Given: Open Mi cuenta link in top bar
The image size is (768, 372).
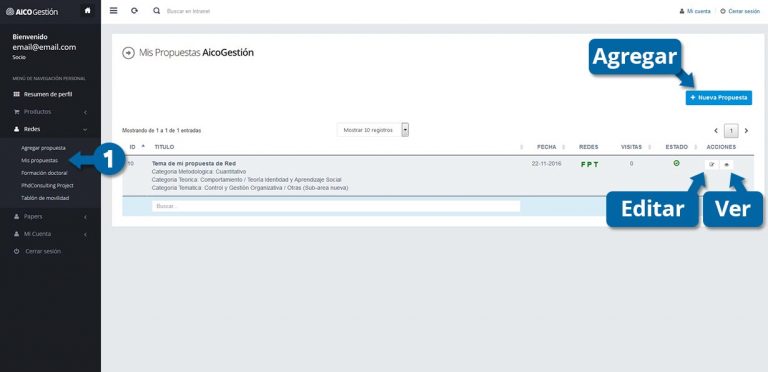Looking at the screenshot, I should 695,11.
